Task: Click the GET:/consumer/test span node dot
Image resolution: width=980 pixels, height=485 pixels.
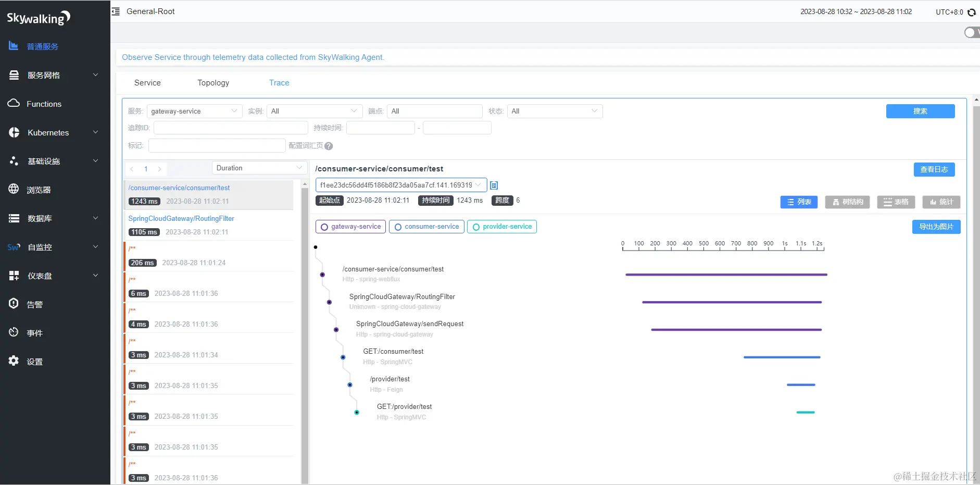Action: (x=343, y=357)
